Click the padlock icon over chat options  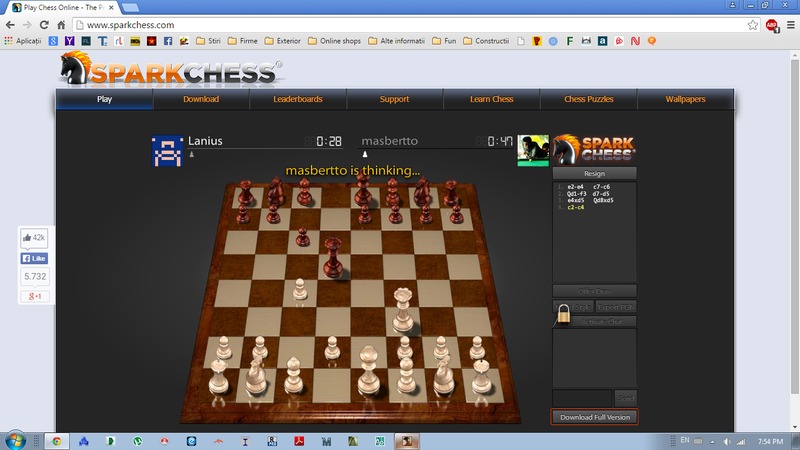(563, 313)
